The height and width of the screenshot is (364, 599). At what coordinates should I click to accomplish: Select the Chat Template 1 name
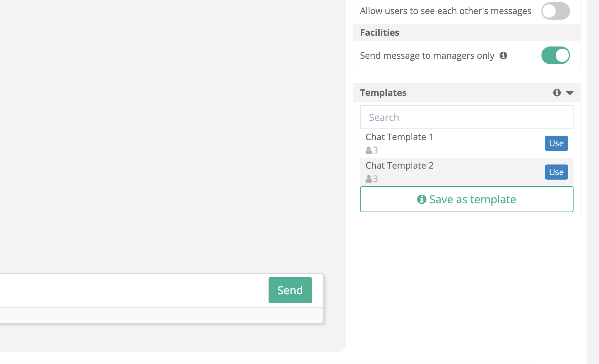coord(399,137)
